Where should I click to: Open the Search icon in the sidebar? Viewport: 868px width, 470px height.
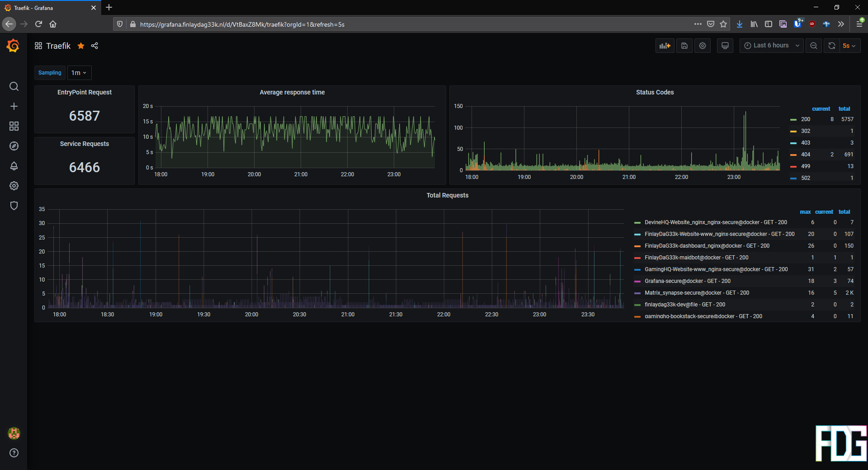[14, 86]
